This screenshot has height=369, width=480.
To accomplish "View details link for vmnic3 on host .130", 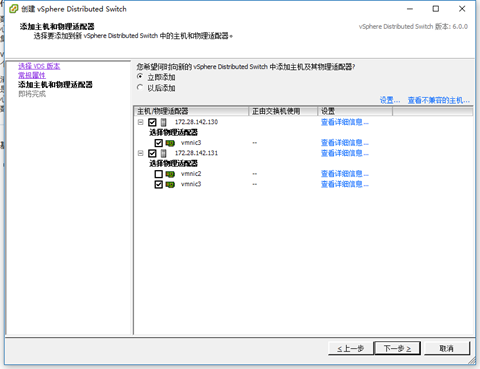I will click(x=345, y=143).
